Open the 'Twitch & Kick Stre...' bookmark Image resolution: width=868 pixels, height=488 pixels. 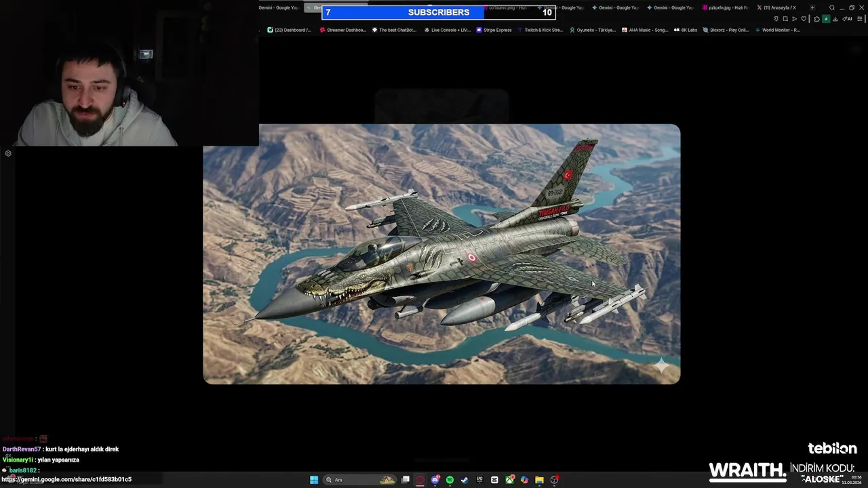point(540,30)
